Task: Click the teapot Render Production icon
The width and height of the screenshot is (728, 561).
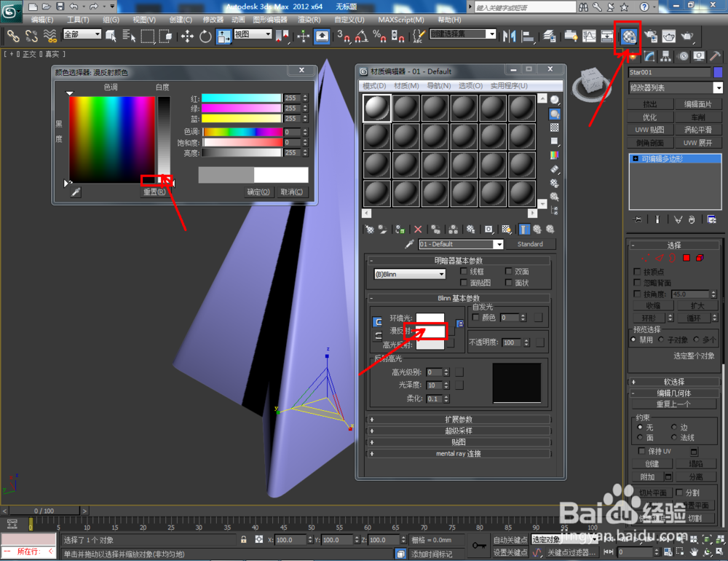Action: coord(687,36)
